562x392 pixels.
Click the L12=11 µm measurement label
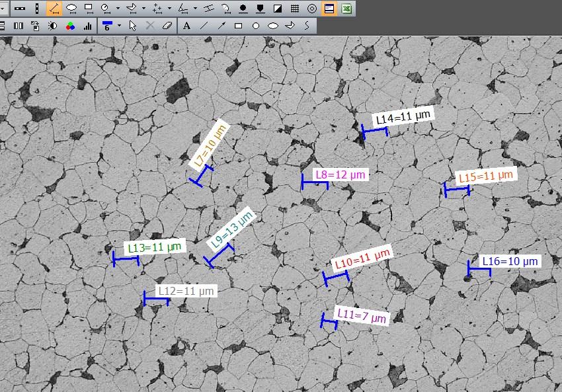coord(186,291)
